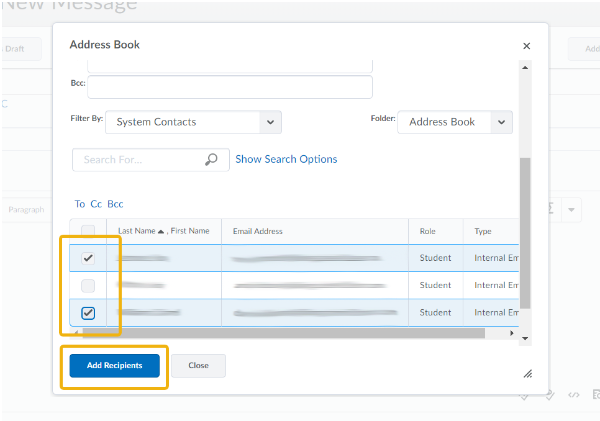Uncheck the first student row checkbox
The image size is (600, 421).
click(88, 258)
